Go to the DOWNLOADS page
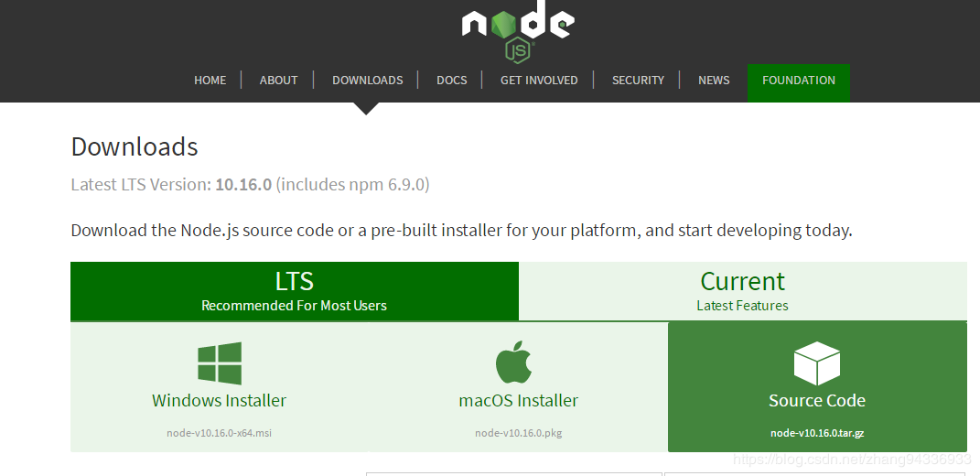Image resolution: width=980 pixels, height=476 pixels. (x=368, y=80)
